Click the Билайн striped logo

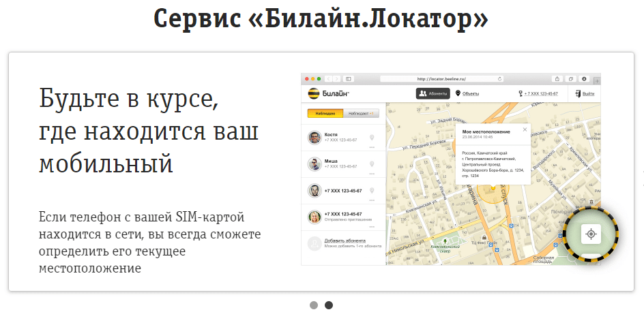pyautogui.click(x=314, y=93)
